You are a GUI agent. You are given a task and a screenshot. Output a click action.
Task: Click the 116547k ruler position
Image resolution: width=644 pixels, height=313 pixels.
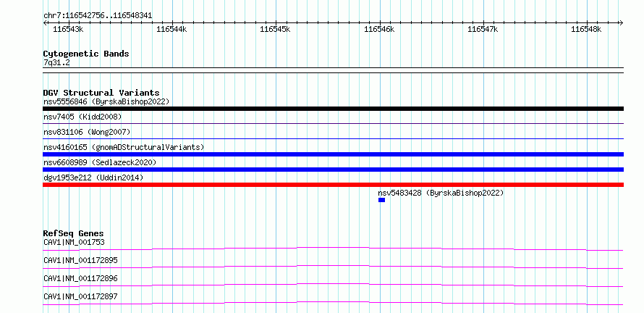point(483,29)
